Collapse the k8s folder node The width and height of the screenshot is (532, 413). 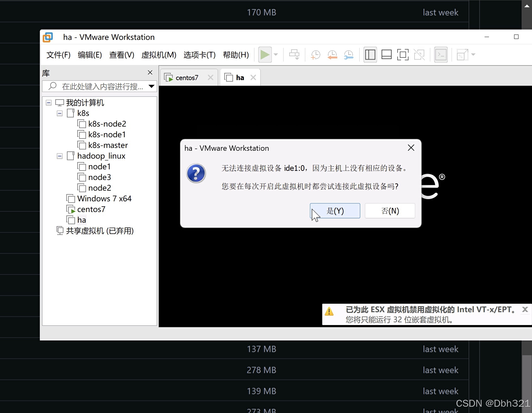(60, 113)
